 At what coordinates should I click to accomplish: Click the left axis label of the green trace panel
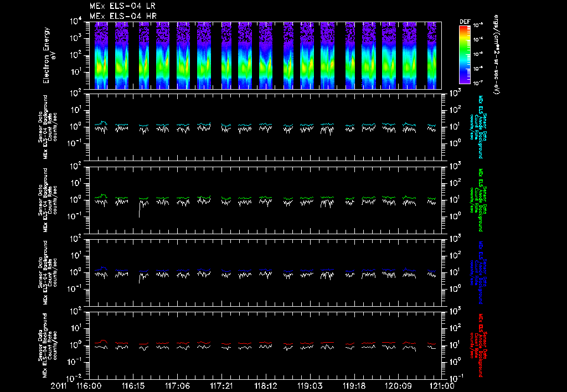48,200
